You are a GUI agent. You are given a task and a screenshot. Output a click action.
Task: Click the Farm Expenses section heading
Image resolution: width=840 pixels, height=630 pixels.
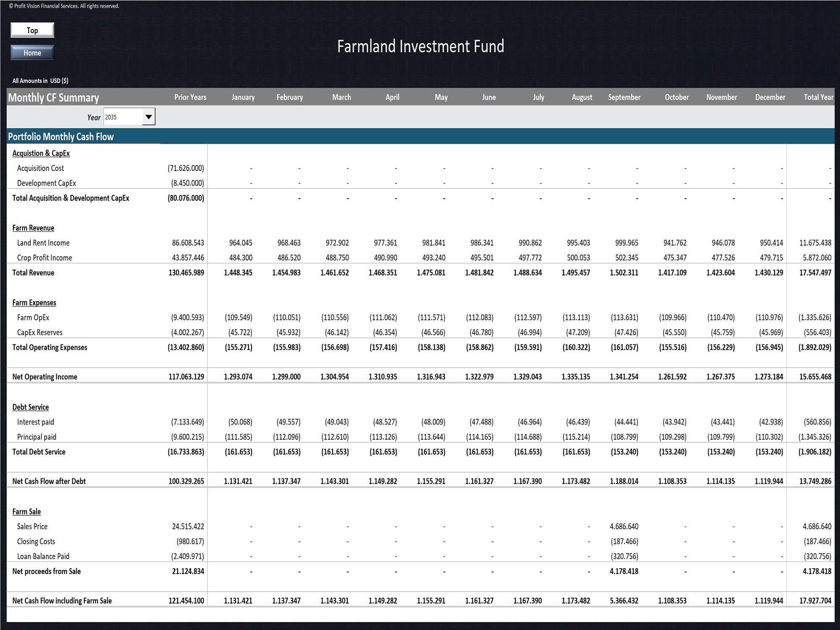click(34, 303)
